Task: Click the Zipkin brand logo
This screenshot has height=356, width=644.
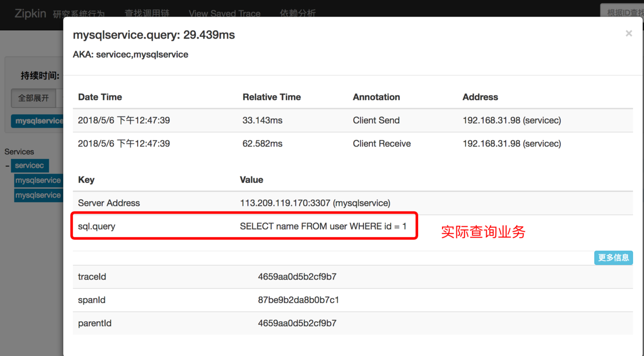Action: tap(30, 14)
